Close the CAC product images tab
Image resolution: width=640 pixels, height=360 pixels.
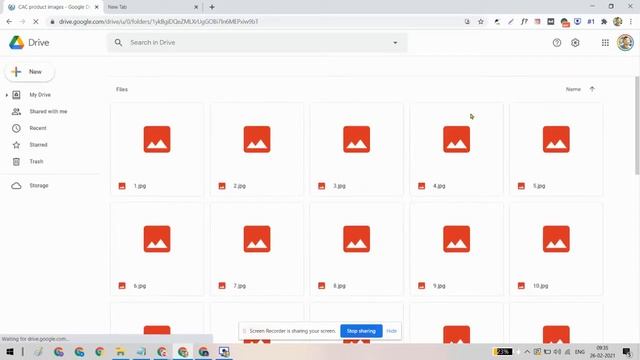click(x=97, y=7)
